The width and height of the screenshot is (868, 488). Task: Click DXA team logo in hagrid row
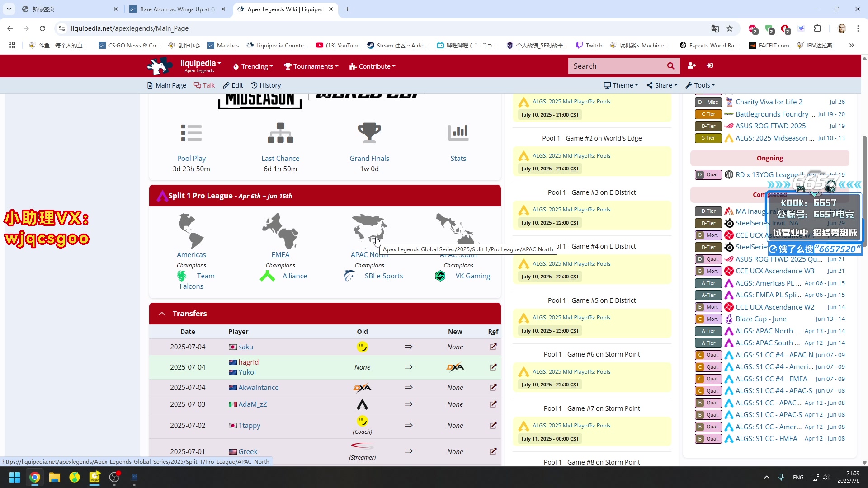pyautogui.click(x=455, y=367)
